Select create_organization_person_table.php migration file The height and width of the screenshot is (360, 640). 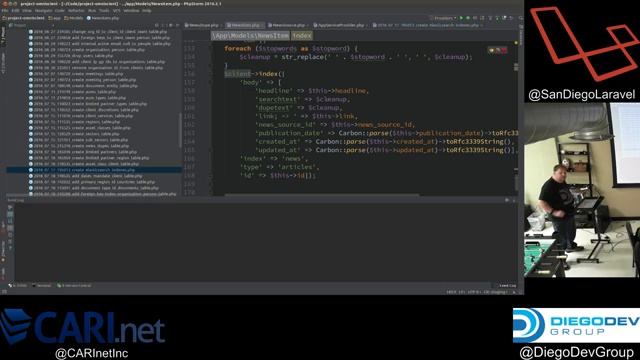pos(87,50)
